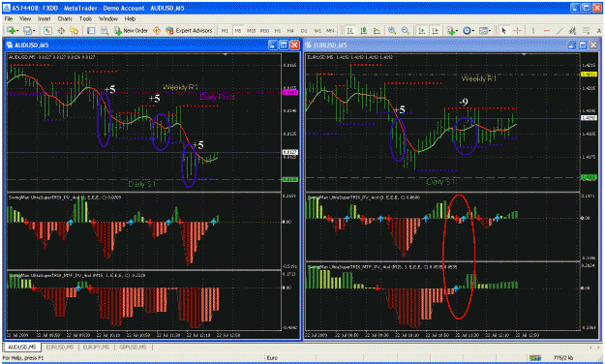
Task: Open the Navigator panel icon
Action: coord(75,30)
